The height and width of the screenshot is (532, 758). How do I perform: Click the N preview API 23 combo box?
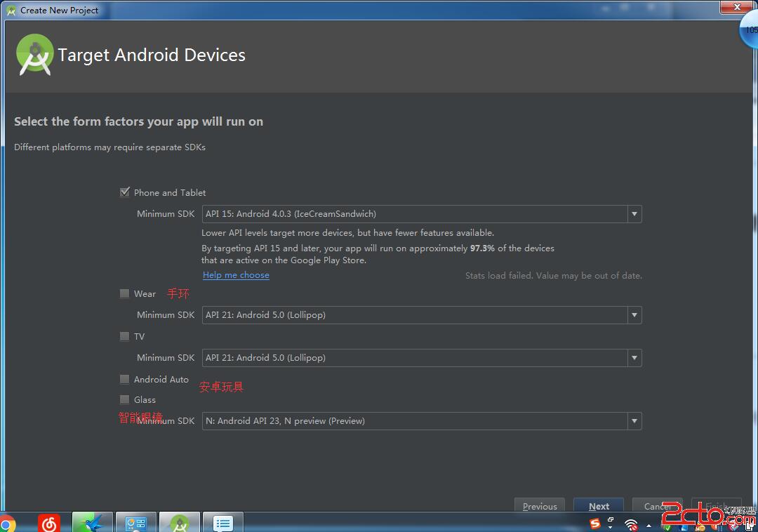click(422, 421)
